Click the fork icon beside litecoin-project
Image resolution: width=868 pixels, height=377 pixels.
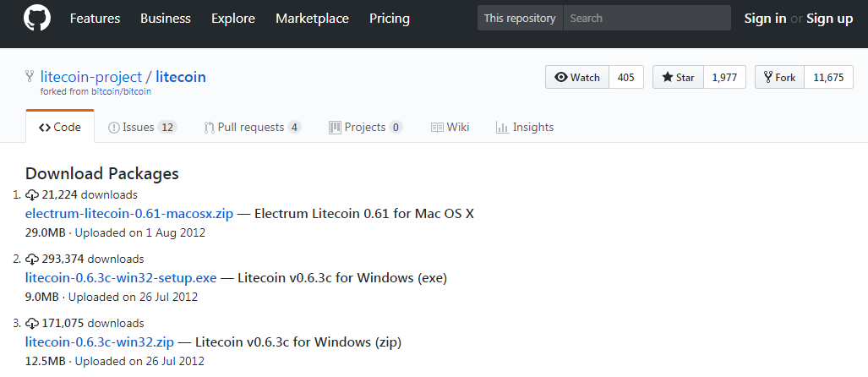(x=30, y=76)
